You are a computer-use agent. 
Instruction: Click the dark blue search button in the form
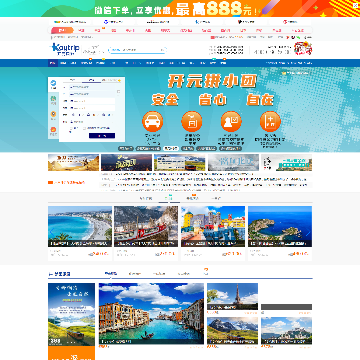[x=102, y=136]
